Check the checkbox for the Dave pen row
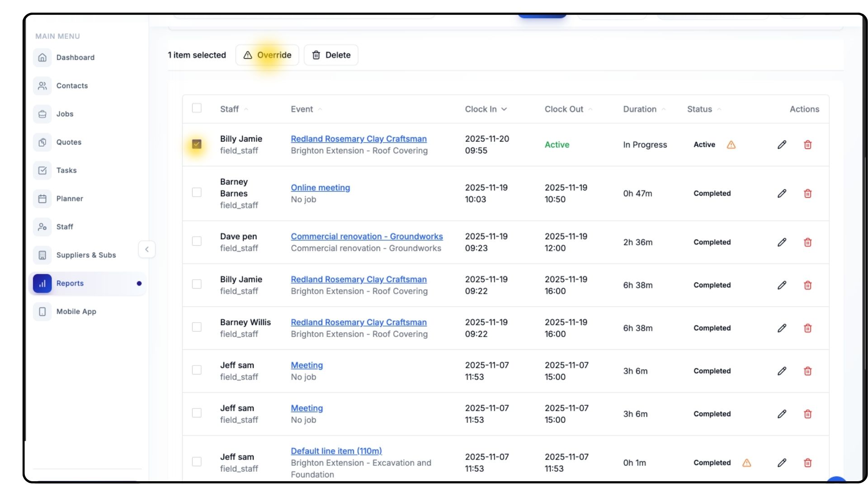 click(197, 241)
